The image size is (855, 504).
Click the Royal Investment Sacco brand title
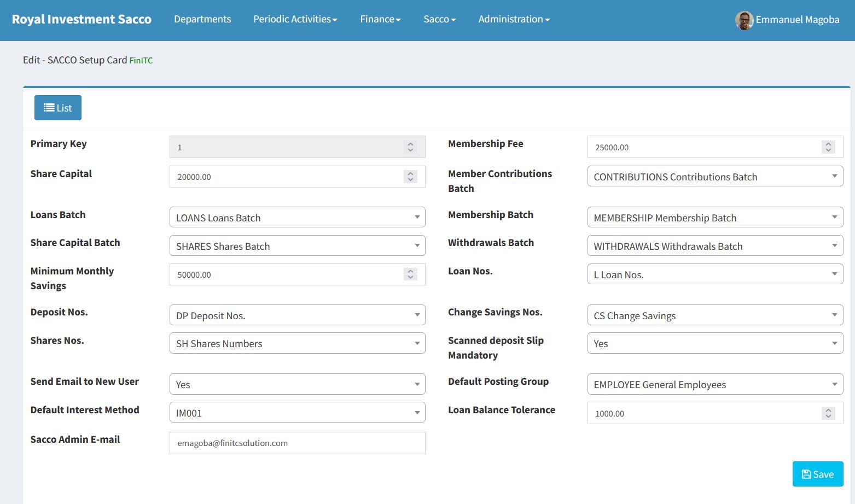(82, 19)
